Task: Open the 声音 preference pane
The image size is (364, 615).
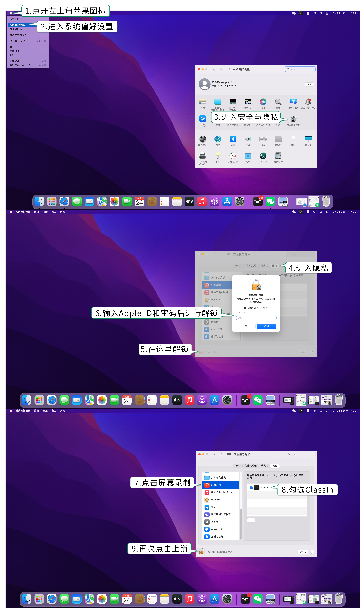Action: (248, 141)
